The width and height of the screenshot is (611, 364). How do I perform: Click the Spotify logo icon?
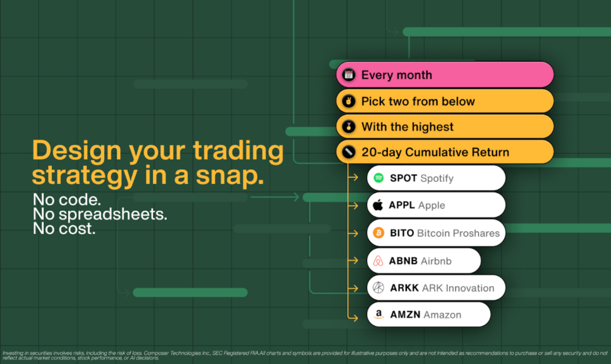(378, 178)
